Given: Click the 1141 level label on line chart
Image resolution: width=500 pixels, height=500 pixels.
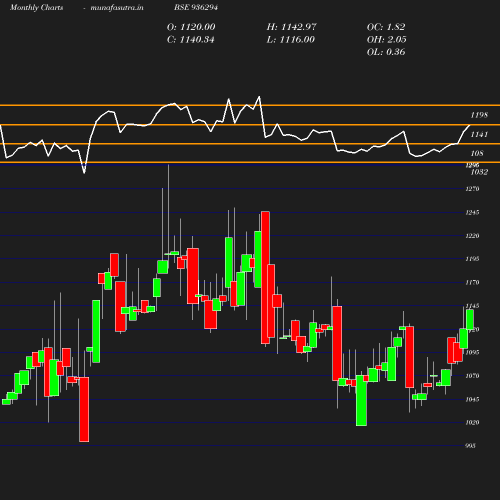Looking at the screenshot, I should [x=479, y=134].
